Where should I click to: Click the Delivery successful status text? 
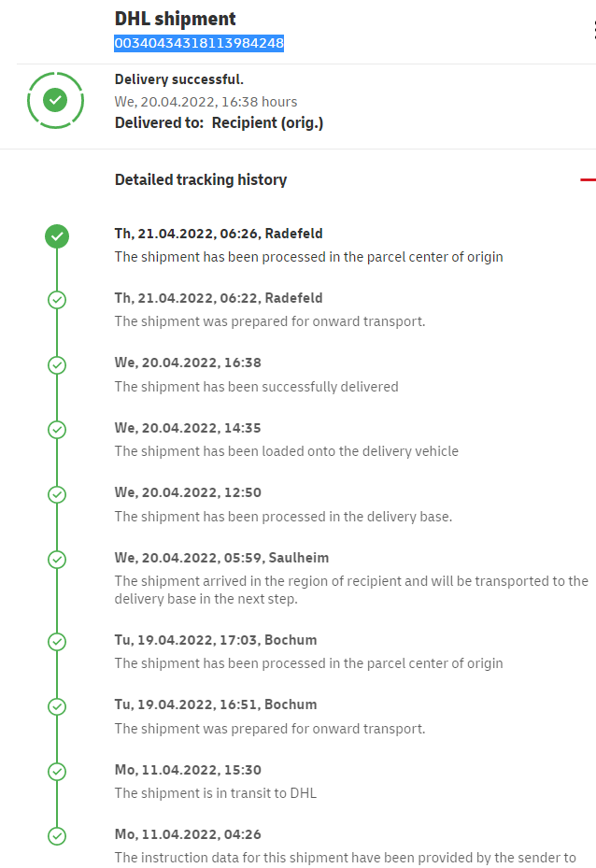(x=179, y=79)
